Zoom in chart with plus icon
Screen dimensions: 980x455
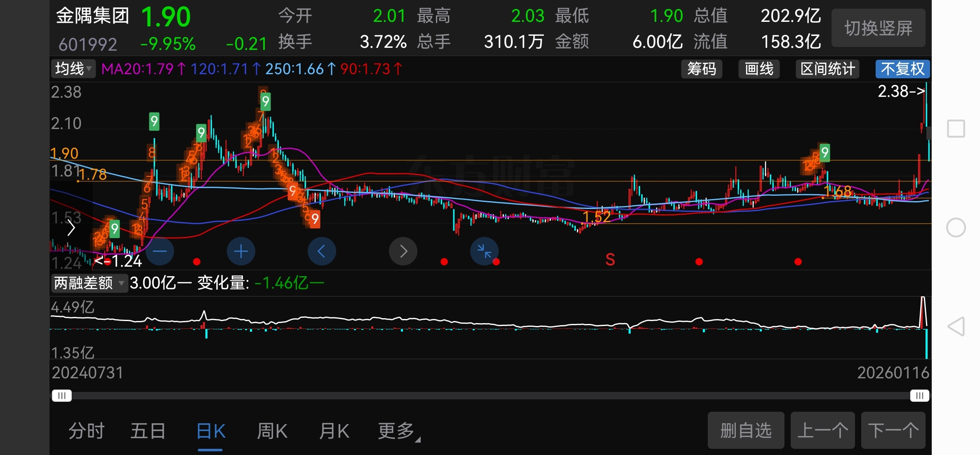click(241, 251)
